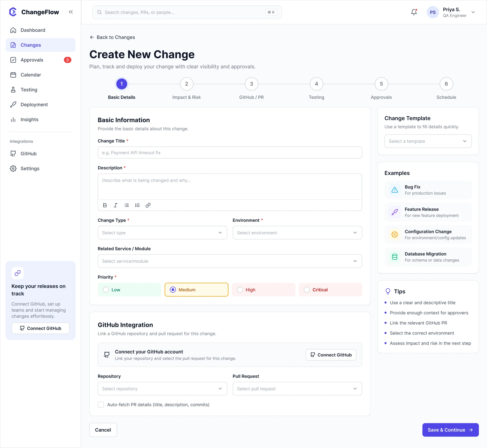Click Connect GitHub in GitHub Integration section
The height and width of the screenshot is (448, 487).
coord(331,355)
